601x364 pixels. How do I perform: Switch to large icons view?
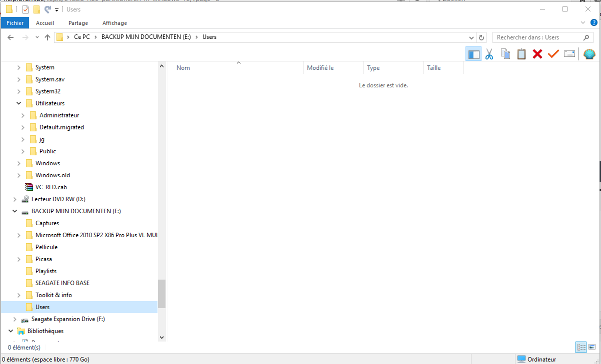(x=592, y=347)
